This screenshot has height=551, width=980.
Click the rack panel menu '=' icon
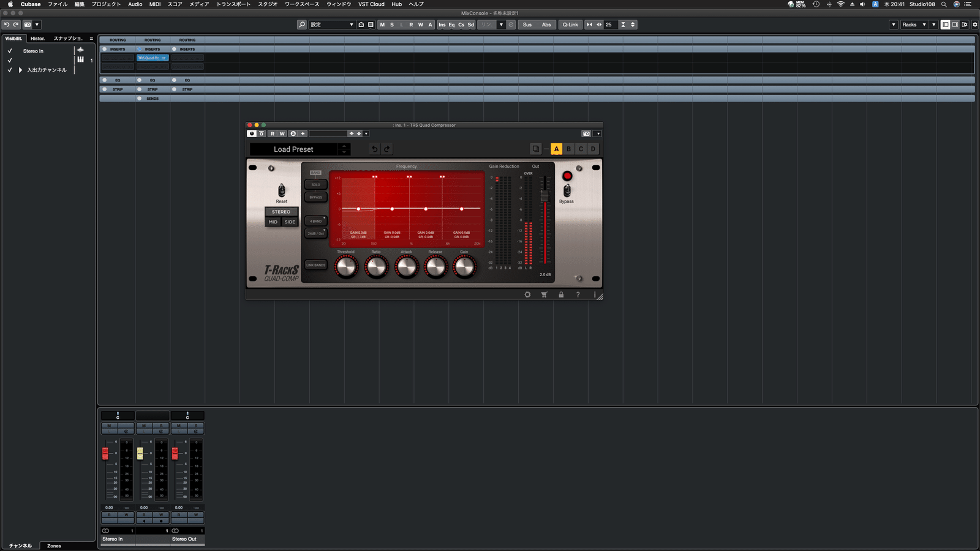tap(91, 39)
